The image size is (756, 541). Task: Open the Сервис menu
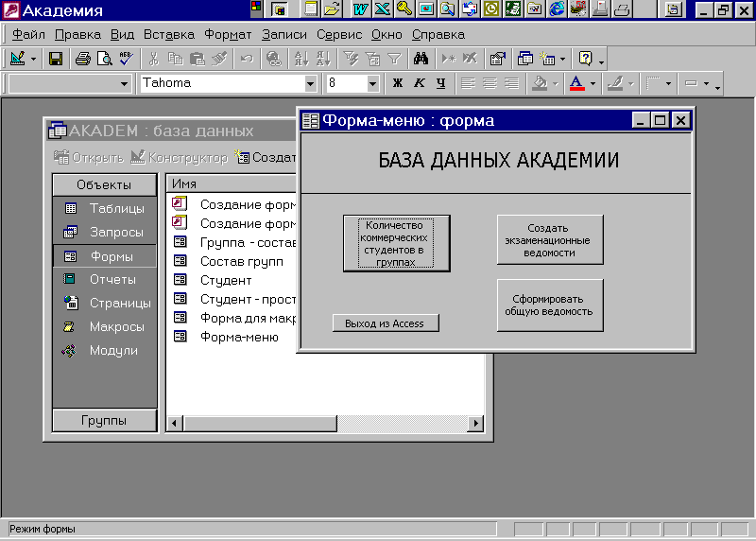coord(339,35)
